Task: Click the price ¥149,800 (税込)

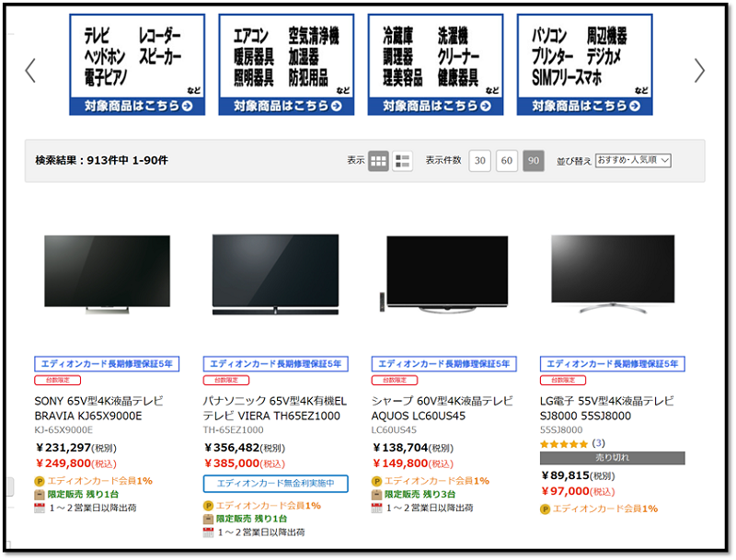Action: click(x=413, y=463)
